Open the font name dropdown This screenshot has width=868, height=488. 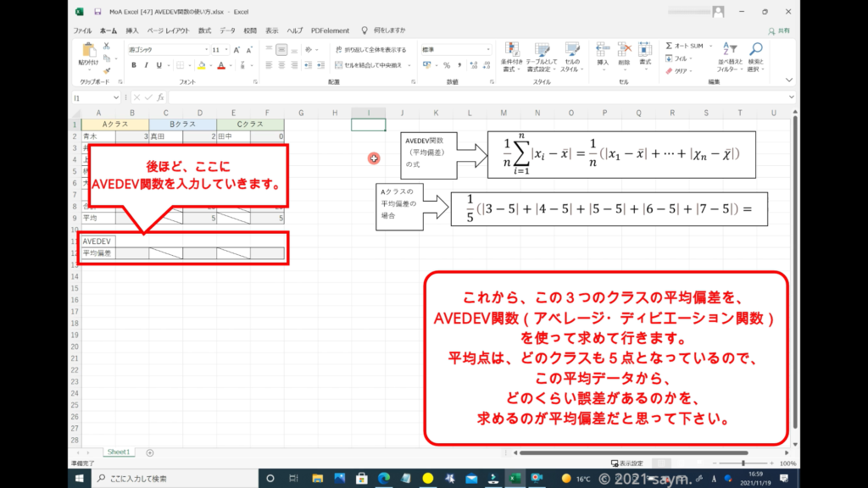click(204, 50)
